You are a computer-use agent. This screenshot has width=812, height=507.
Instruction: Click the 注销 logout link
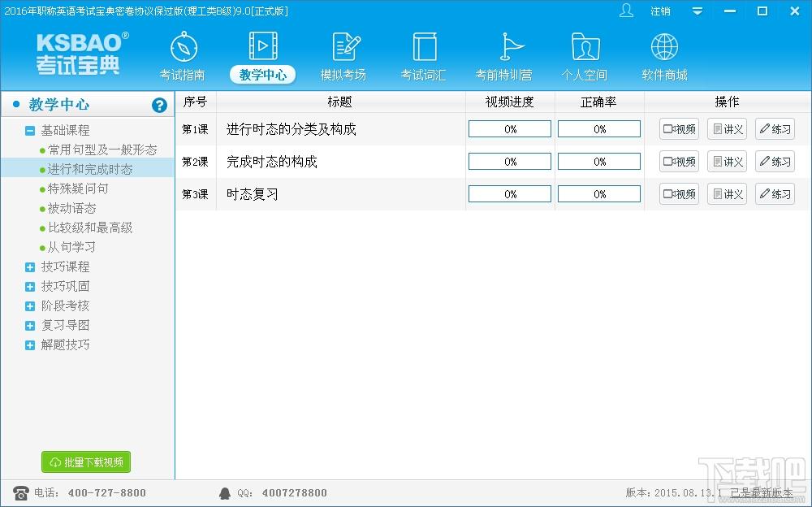coord(660,11)
